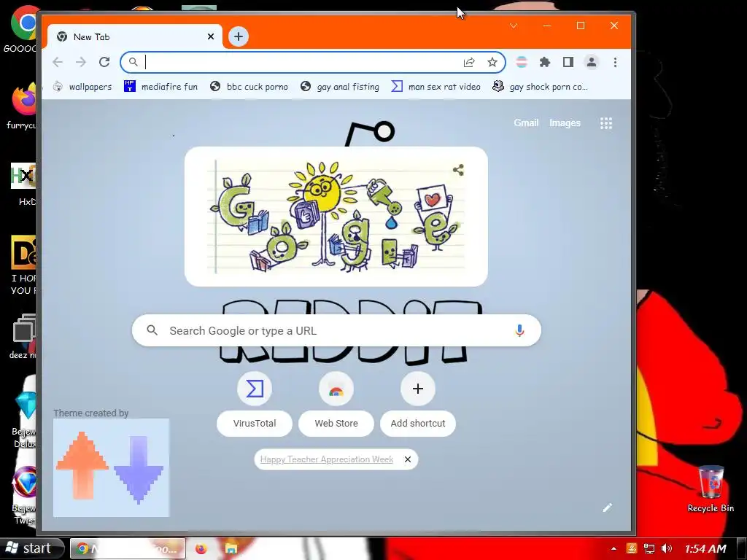Open the wallpapers bookmark
Viewport: 747px width, 560px height.
click(x=82, y=87)
